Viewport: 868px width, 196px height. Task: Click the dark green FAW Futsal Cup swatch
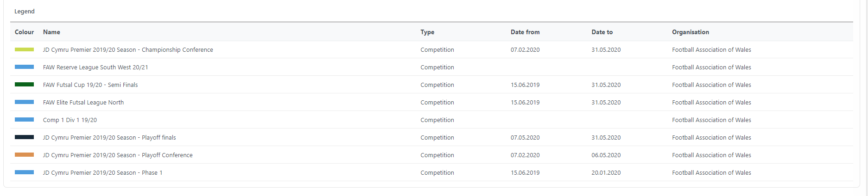point(24,85)
